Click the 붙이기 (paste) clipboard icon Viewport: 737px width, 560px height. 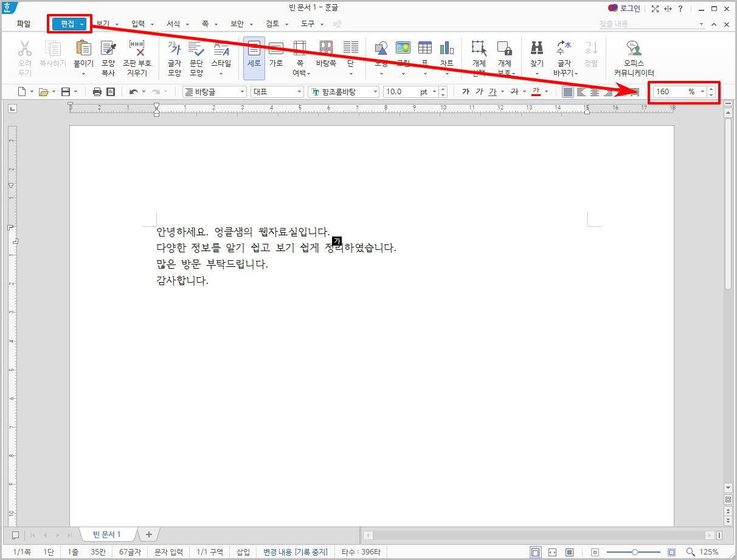[83, 49]
